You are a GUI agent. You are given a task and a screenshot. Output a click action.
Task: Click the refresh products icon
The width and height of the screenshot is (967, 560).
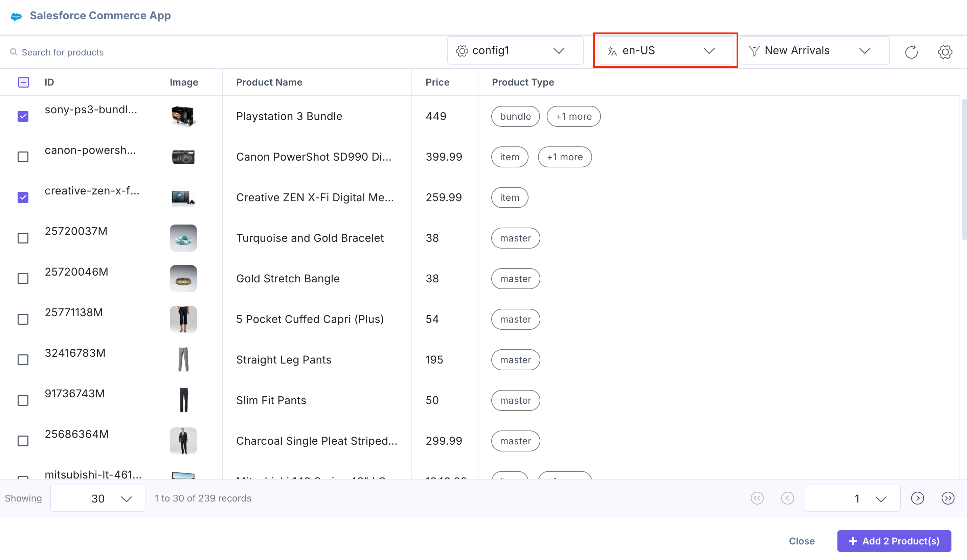tap(911, 52)
